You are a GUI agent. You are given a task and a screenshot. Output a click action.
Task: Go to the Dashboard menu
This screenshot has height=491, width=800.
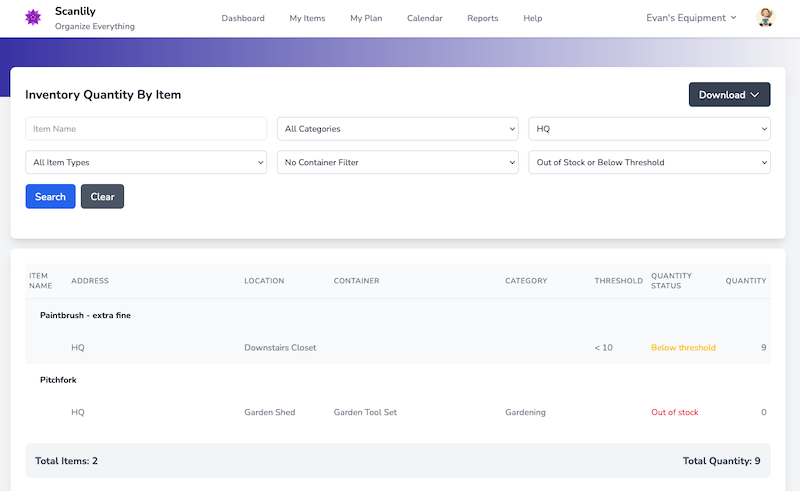(x=243, y=18)
